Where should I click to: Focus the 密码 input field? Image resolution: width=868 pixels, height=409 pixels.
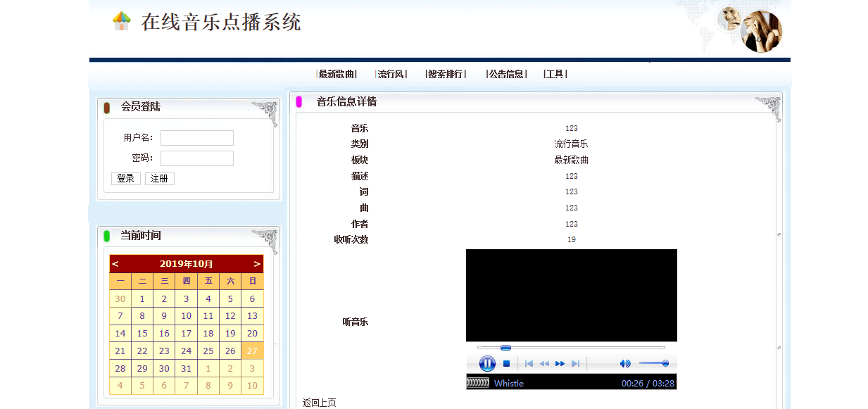(x=197, y=158)
